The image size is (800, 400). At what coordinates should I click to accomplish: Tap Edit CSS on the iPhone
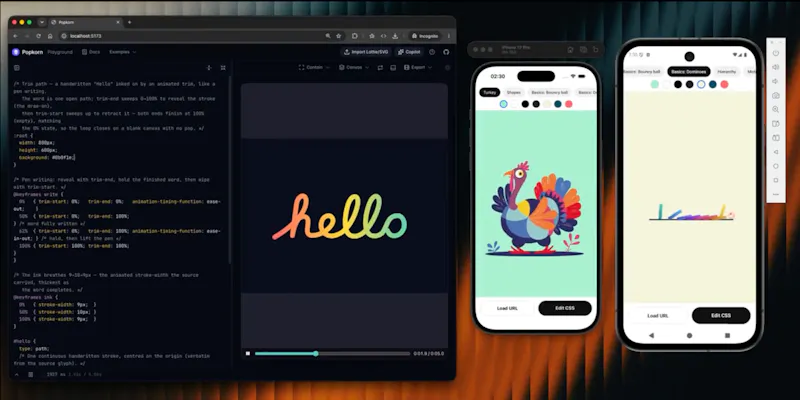pos(565,308)
